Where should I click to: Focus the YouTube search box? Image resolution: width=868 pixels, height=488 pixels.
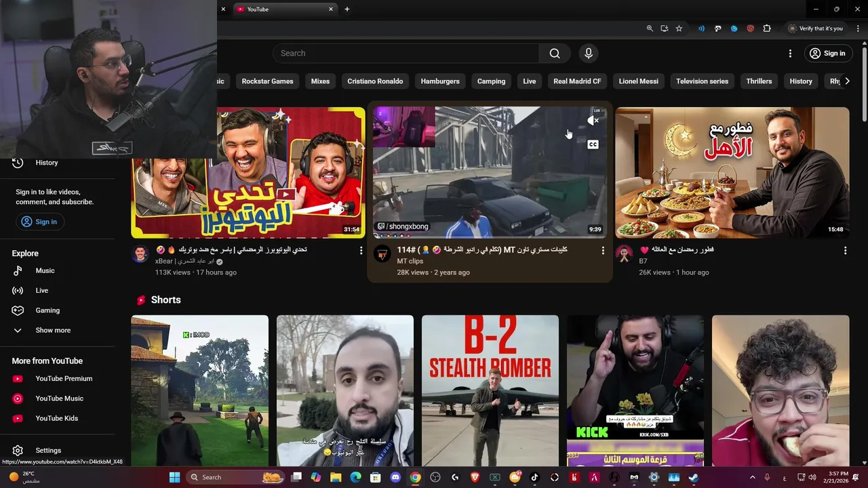(406, 54)
